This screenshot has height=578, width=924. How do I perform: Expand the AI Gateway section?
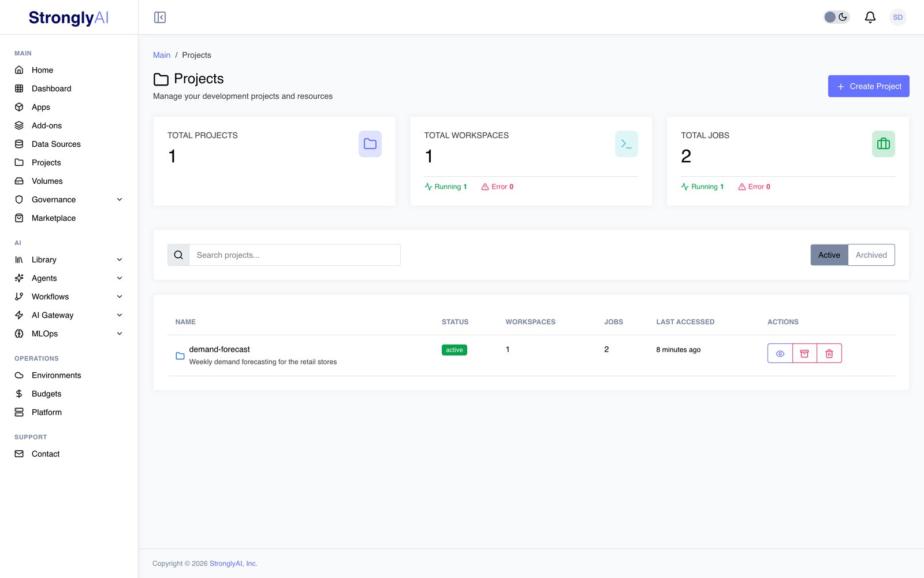point(69,315)
